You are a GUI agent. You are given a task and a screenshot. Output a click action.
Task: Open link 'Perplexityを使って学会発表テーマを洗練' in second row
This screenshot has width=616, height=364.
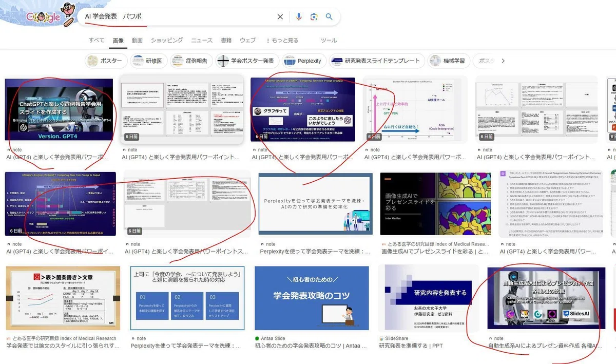coord(315,252)
